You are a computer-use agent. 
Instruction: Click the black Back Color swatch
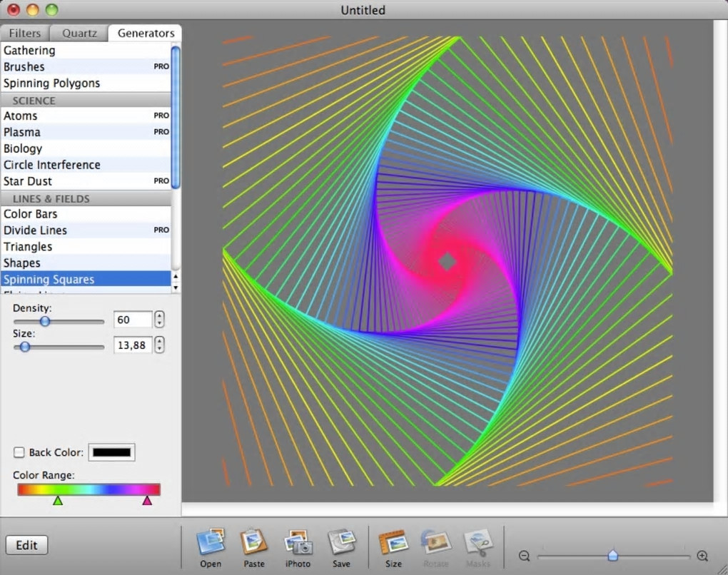tap(111, 452)
